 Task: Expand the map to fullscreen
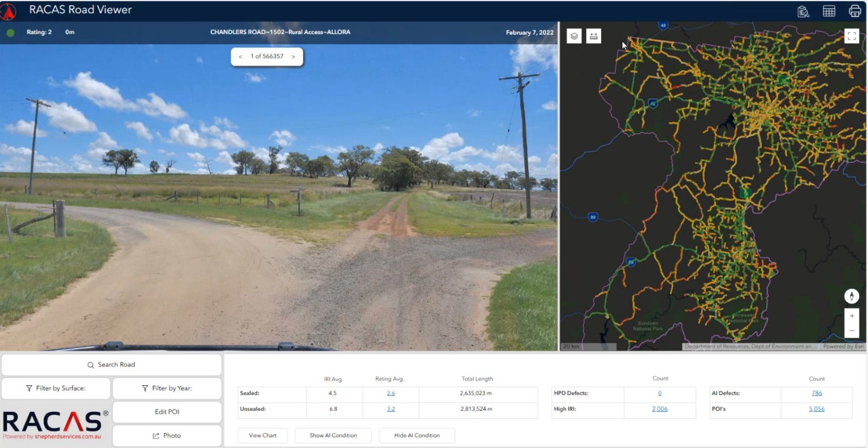[852, 35]
